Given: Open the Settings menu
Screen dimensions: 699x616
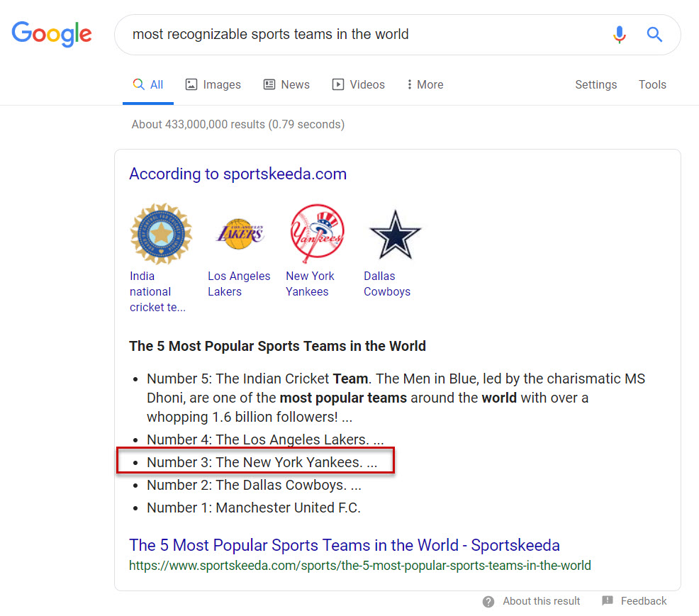Looking at the screenshot, I should click(595, 84).
